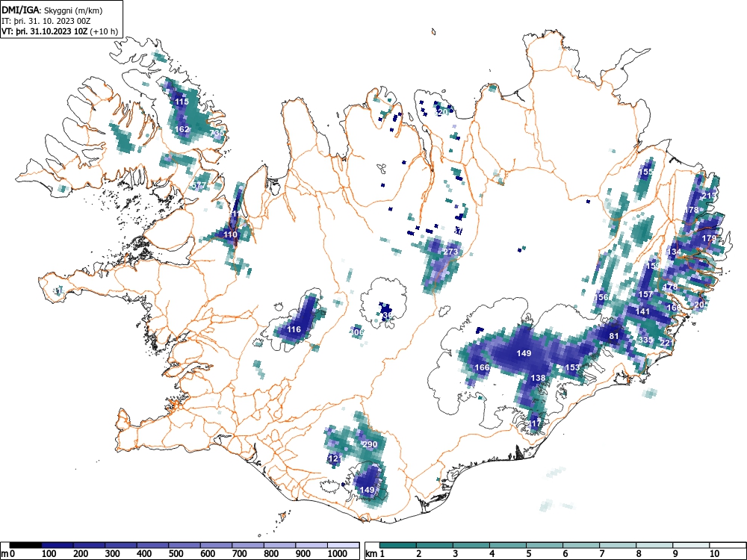747x560 pixels.
Task: Click the '115' visibility value on the map
Action: (x=182, y=102)
